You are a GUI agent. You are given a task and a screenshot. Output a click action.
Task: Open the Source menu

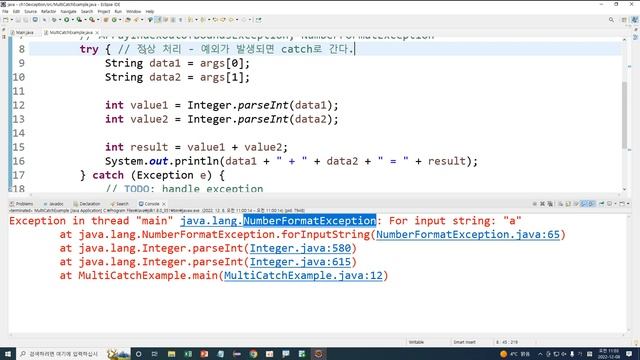(x=30, y=11)
